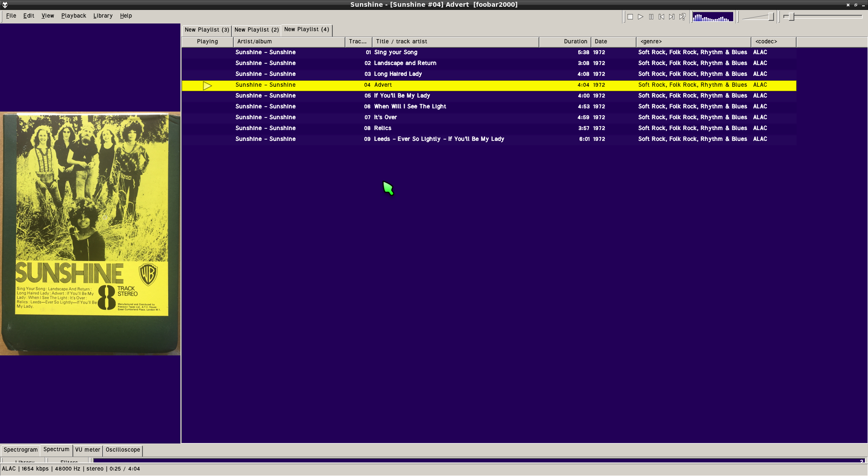
Task: Open the Edit menu
Action: pyautogui.click(x=29, y=16)
